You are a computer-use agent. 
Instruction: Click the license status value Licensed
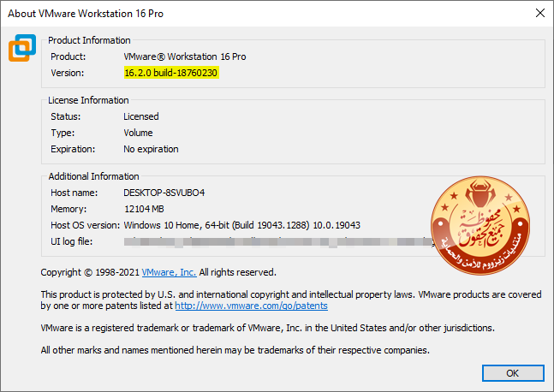[141, 116]
